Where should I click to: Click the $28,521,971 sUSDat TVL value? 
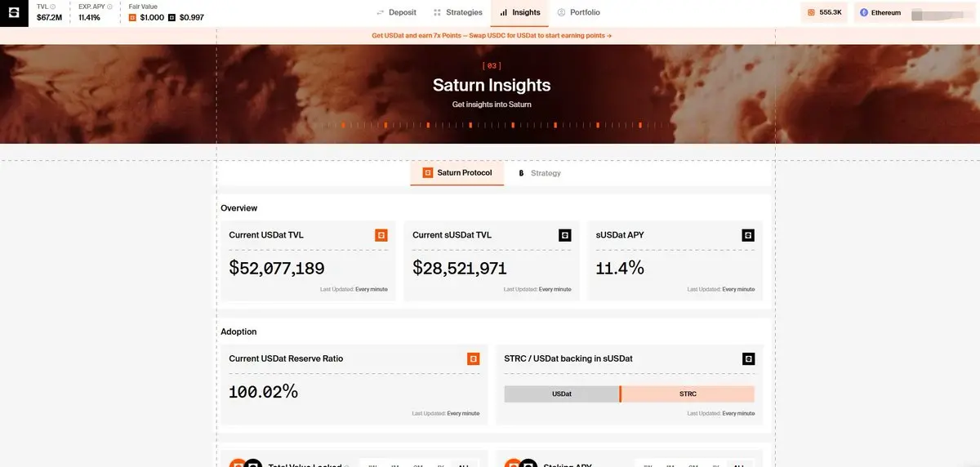(460, 268)
